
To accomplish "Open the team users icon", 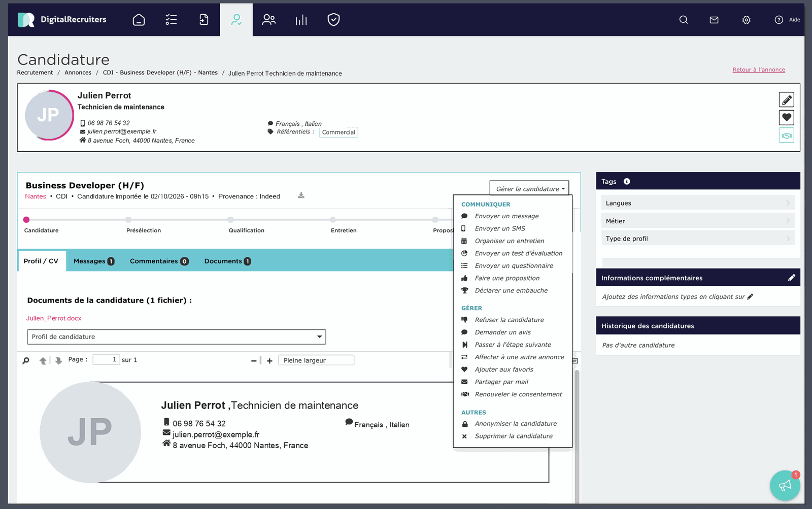I will click(x=269, y=20).
